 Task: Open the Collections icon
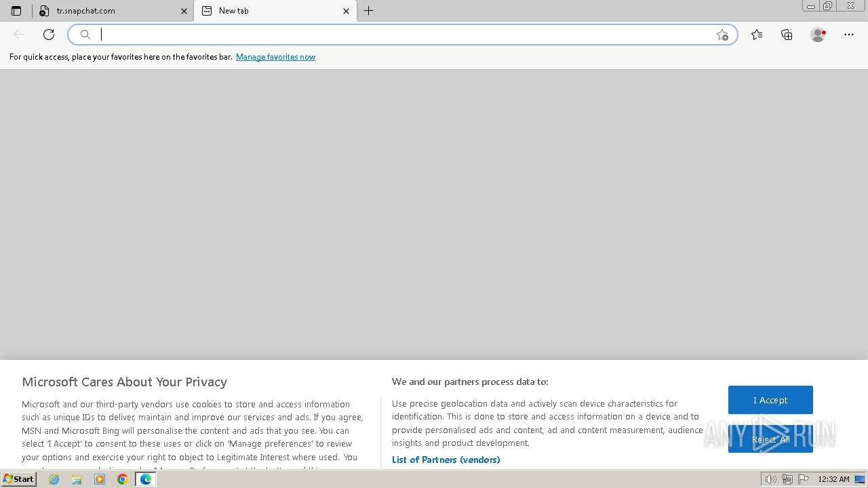click(x=787, y=35)
